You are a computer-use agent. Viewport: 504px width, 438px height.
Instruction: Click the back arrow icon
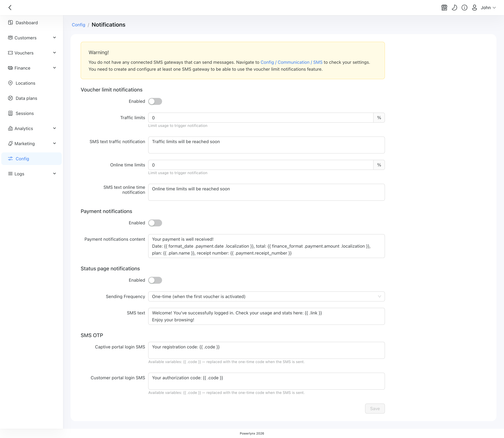coord(10,8)
